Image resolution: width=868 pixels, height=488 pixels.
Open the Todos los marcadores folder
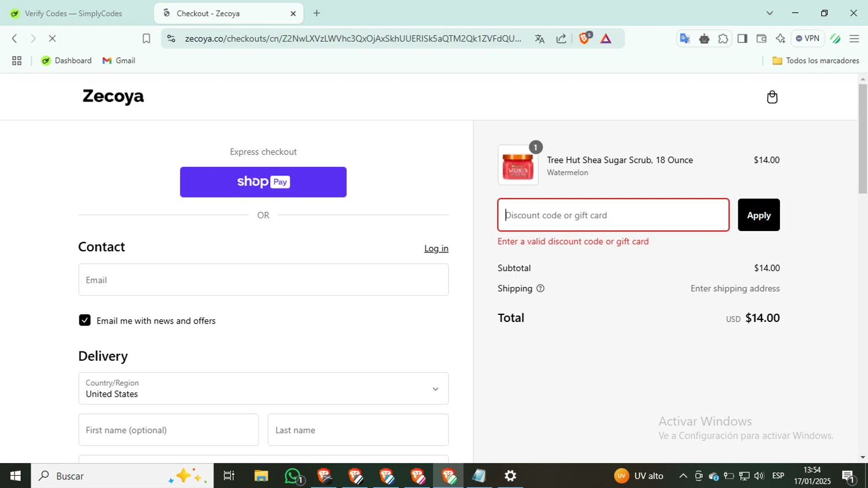tap(816, 61)
